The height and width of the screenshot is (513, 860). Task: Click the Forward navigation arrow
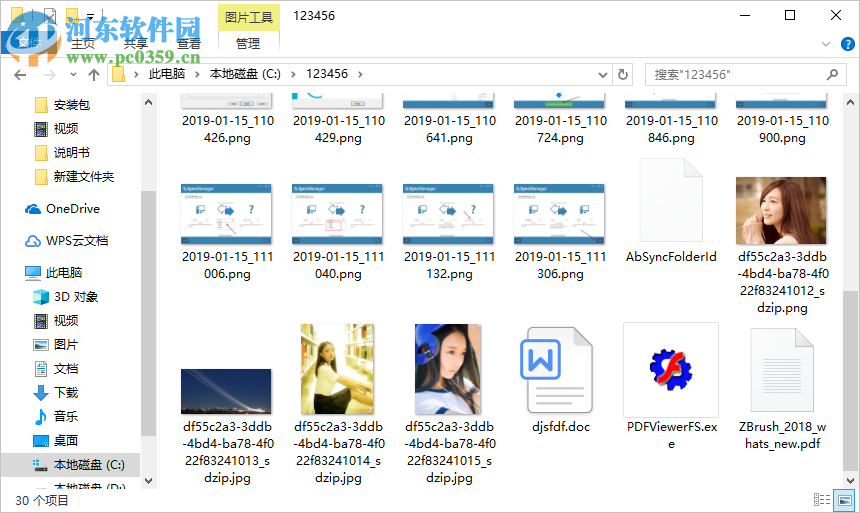click(x=49, y=75)
